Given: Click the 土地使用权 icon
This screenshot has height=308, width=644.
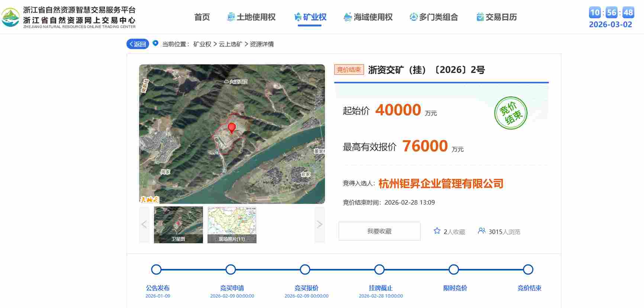Looking at the screenshot, I should tap(231, 17).
